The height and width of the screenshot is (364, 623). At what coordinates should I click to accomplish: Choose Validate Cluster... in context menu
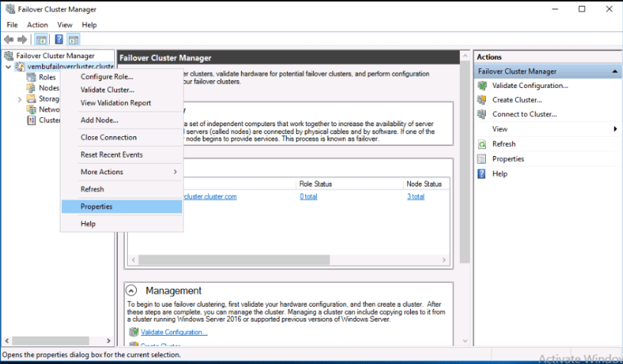[x=122, y=89]
